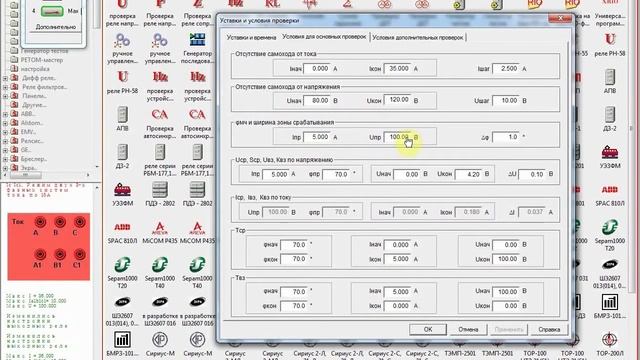Viewport: 640px width, 360px height.
Task: Click Uнач field in the Твз group
Action: pyautogui.click(x=506, y=291)
